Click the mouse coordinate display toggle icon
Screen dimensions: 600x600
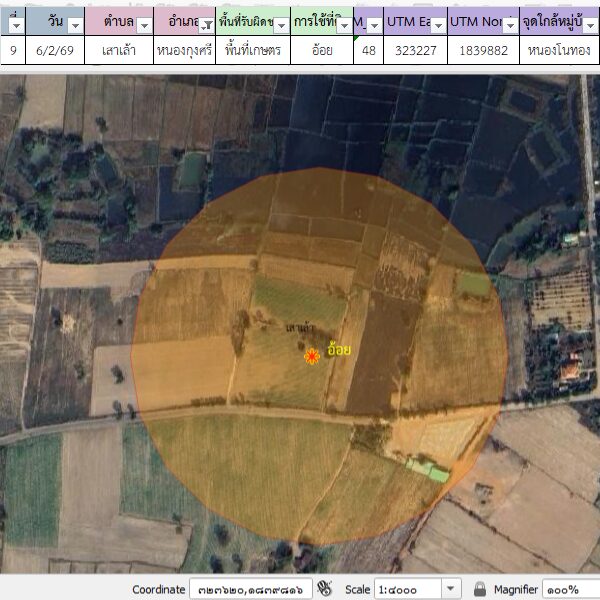325,590
